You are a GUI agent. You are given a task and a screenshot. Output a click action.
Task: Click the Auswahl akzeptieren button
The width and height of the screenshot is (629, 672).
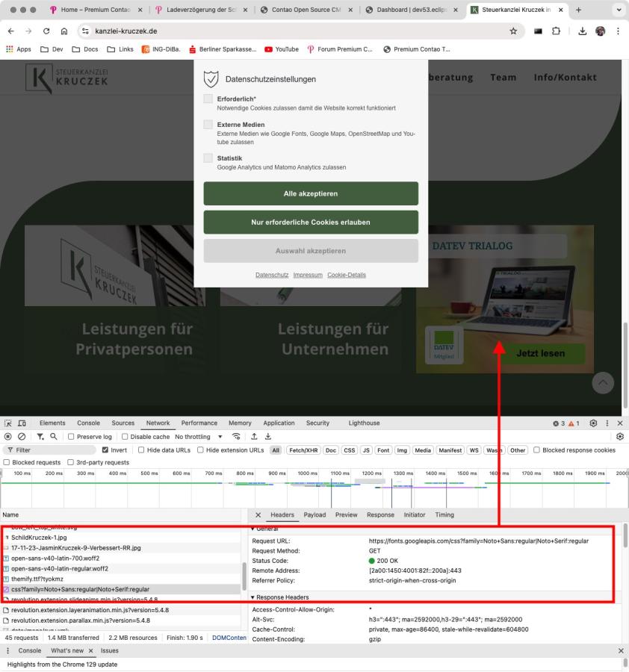click(x=311, y=251)
